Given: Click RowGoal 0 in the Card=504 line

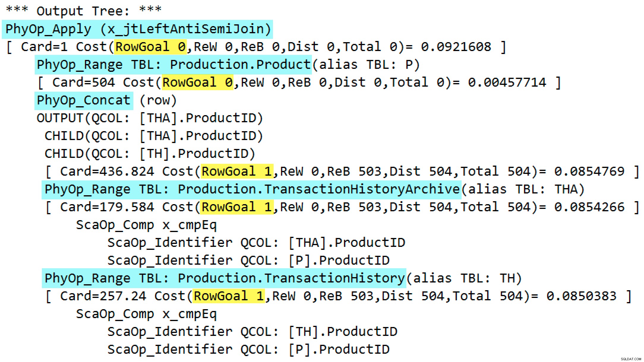Looking at the screenshot, I should [x=198, y=82].
